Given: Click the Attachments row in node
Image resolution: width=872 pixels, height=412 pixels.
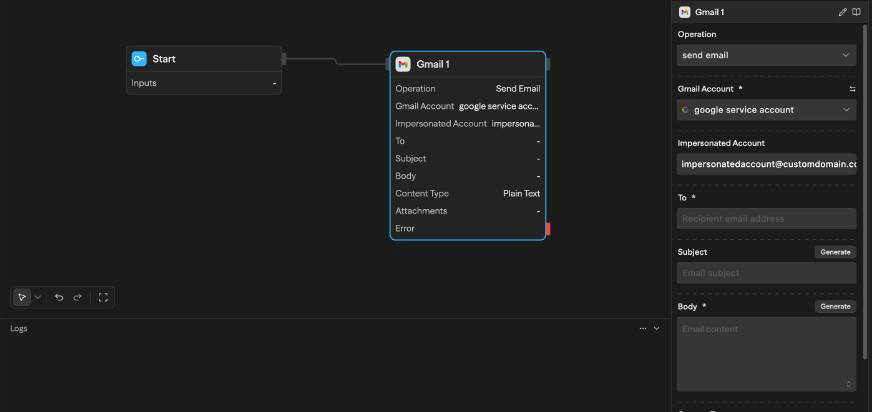Looking at the screenshot, I should 468,211.
